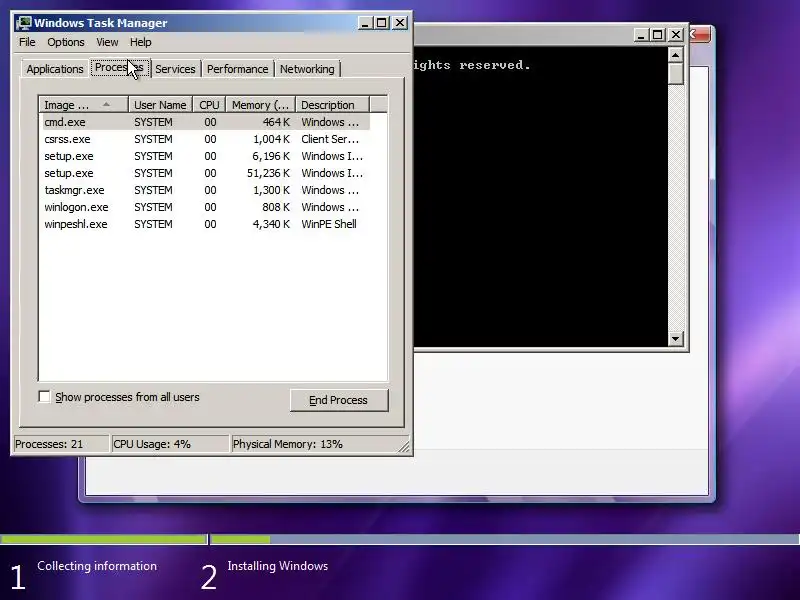Sort by the Image Name column
The width and height of the screenshot is (800, 600).
pos(83,105)
